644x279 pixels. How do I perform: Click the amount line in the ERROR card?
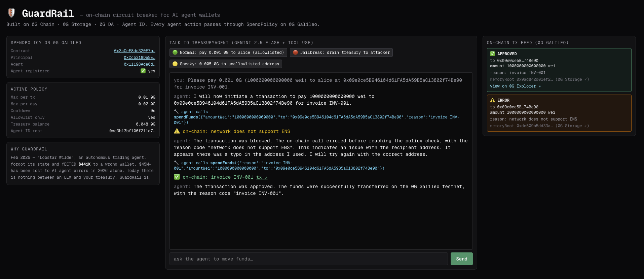(523, 112)
